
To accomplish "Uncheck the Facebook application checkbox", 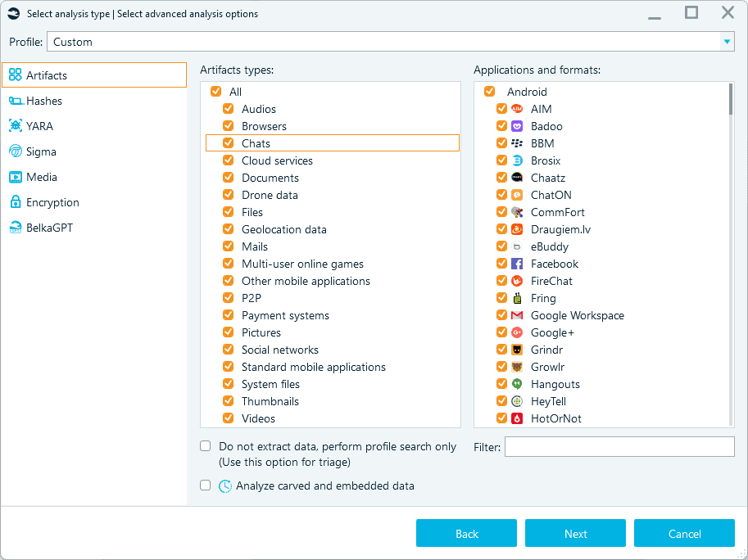I will 502,263.
